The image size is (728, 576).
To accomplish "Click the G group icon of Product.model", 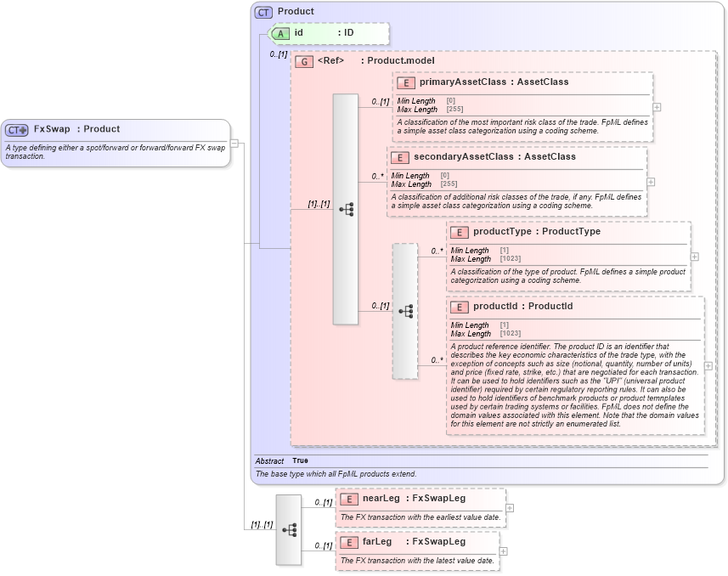I will [x=303, y=61].
